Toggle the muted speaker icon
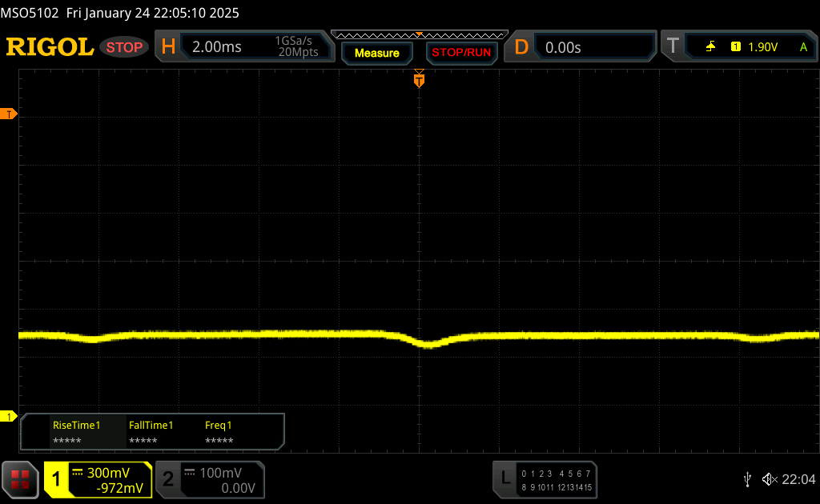This screenshot has height=504, width=820. coord(770,479)
